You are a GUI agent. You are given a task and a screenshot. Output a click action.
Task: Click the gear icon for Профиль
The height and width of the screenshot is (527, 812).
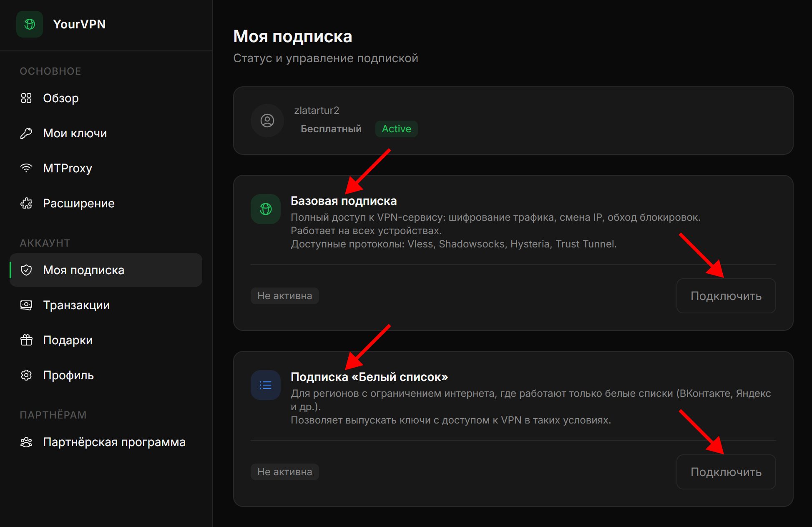[26, 375]
